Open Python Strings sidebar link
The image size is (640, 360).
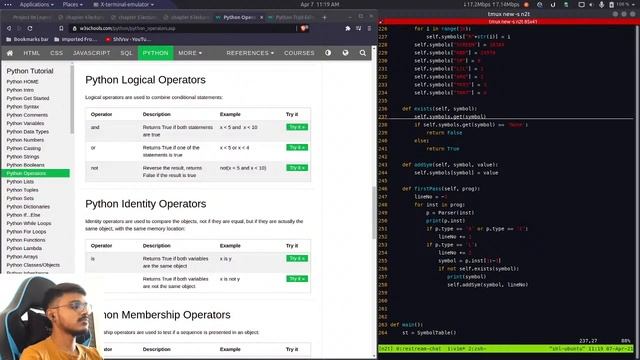(x=23, y=157)
